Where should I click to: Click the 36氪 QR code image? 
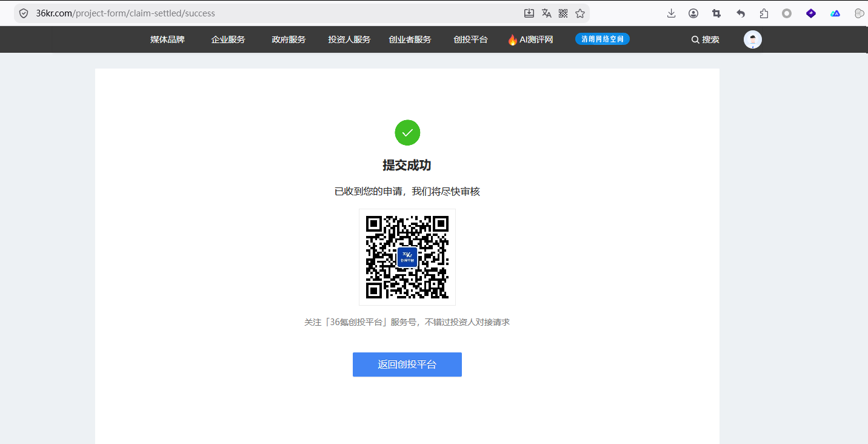coord(407,257)
